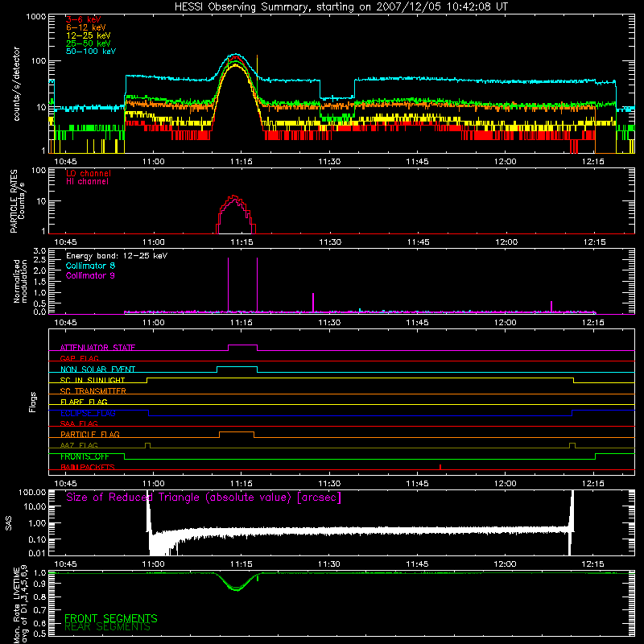Click the red BAD_PACKETS spike near 11:48
This screenshot has height=644, width=644.
point(440,467)
